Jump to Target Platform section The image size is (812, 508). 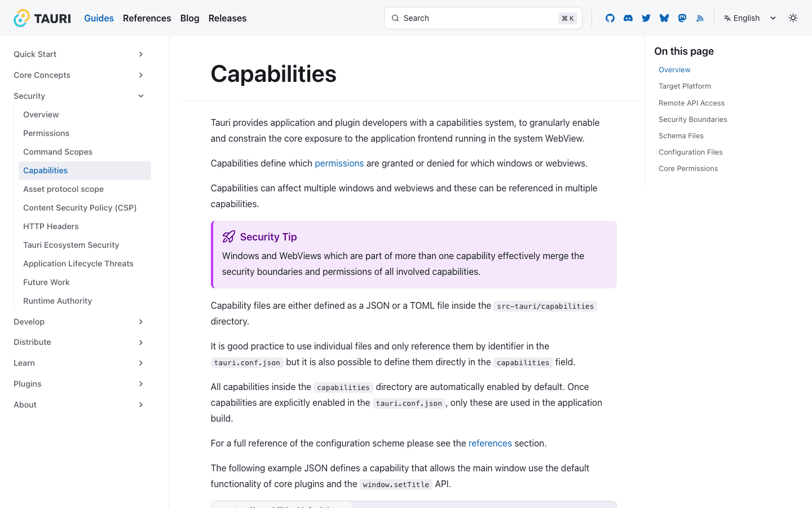[685, 86]
